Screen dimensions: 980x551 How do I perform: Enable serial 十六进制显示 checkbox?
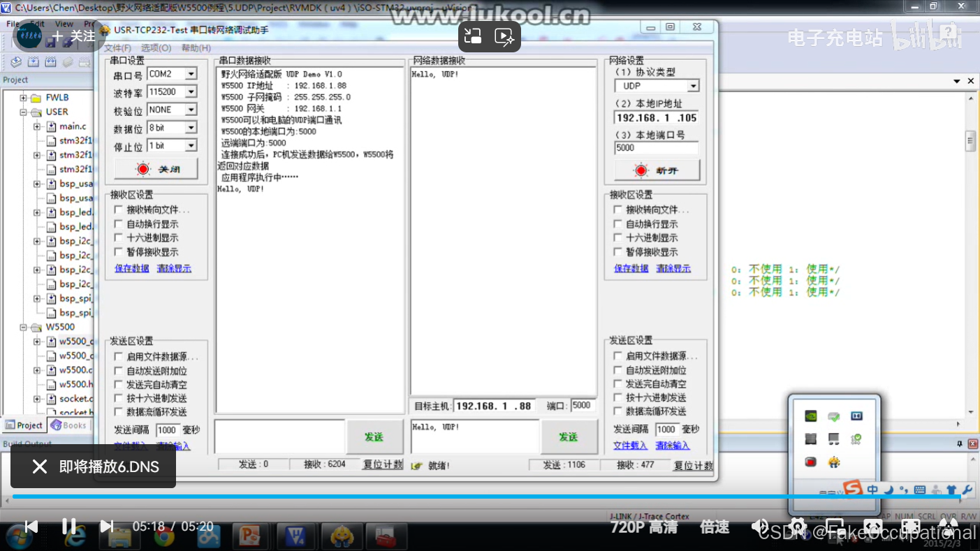pyautogui.click(x=119, y=238)
